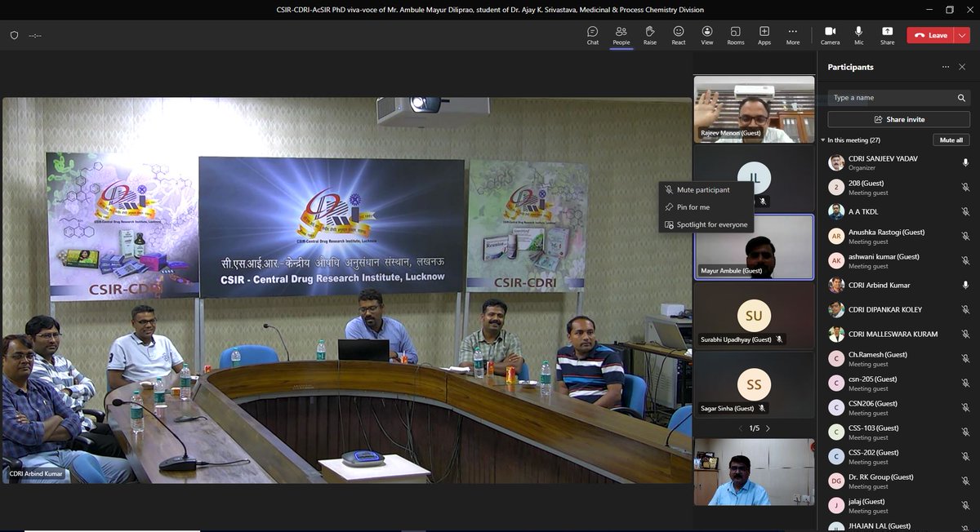Select Ch.Ramesh (Guest) participant row
The width and height of the screenshot is (980, 532).
tap(898, 359)
